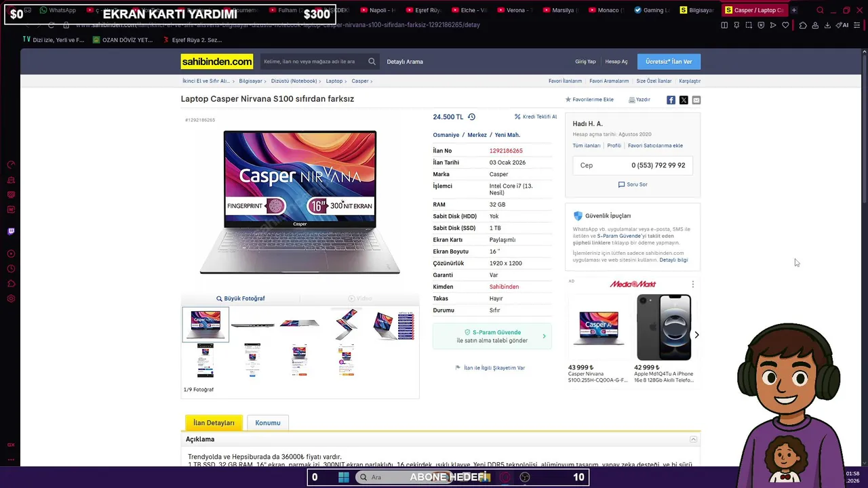The height and width of the screenshot is (488, 868).
Task: Open the sidebar history clock icon
Action: click(11, 269)
